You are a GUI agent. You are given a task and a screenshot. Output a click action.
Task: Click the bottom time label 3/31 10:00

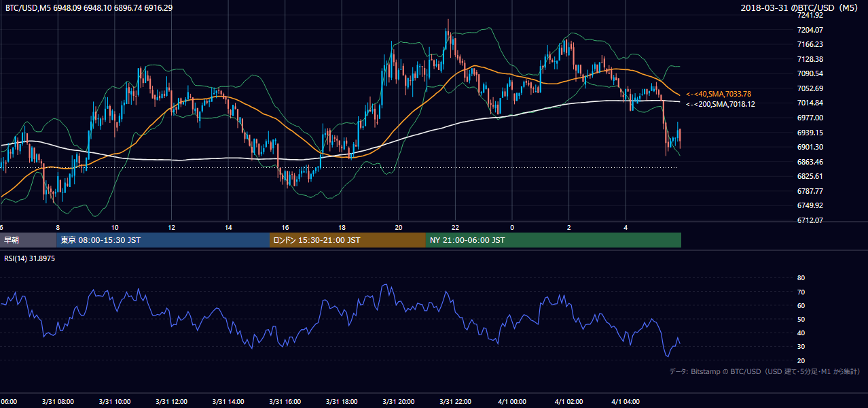[115, 402]
